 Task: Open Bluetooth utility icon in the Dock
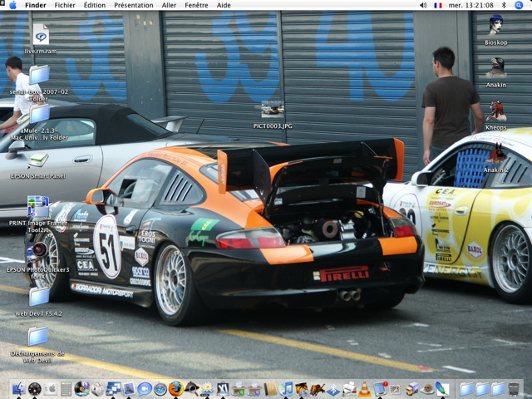(x=333, y=389)
